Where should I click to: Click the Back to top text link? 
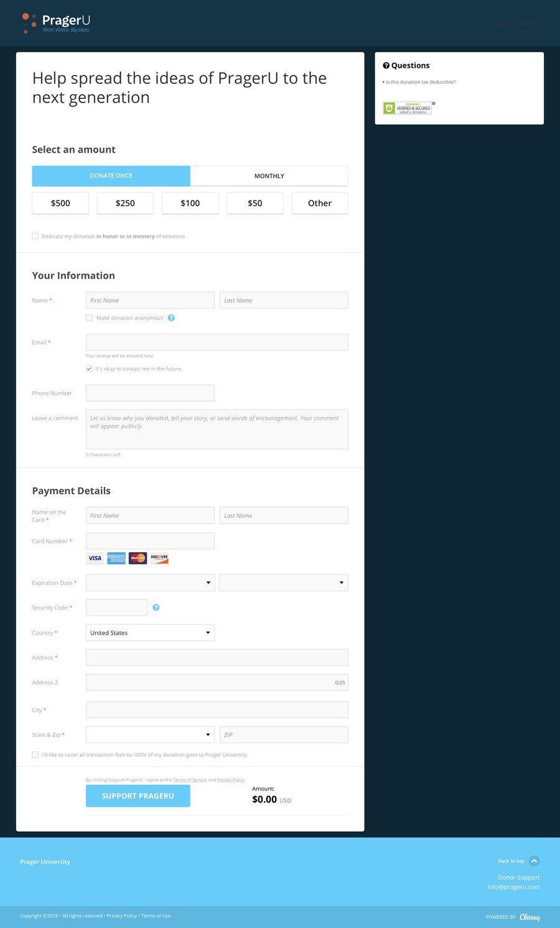(x=511, y=861)
